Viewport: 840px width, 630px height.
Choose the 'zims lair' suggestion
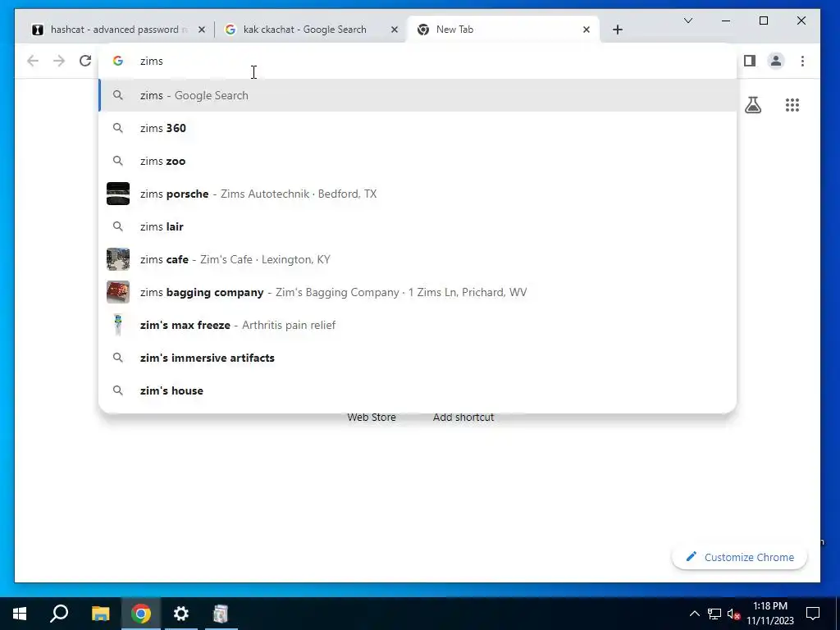(x=418, y=226)
